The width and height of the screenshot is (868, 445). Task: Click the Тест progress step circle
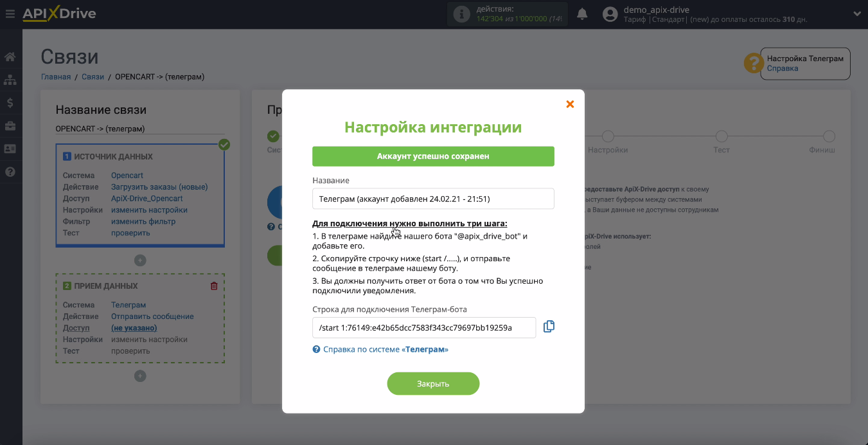point(722,136)
